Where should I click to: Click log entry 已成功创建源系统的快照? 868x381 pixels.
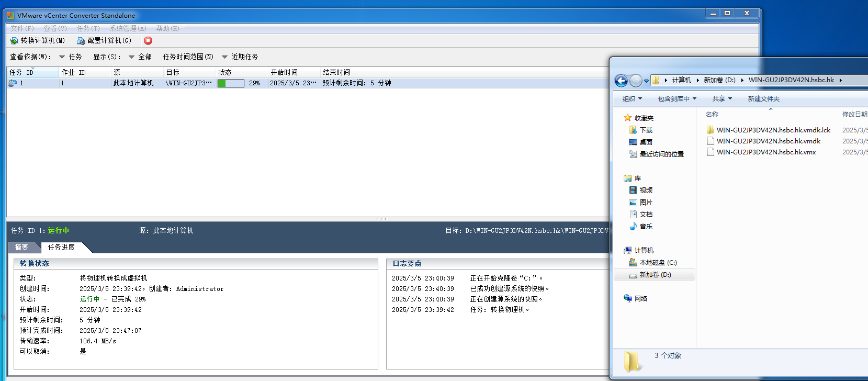[x=509, y=288]
